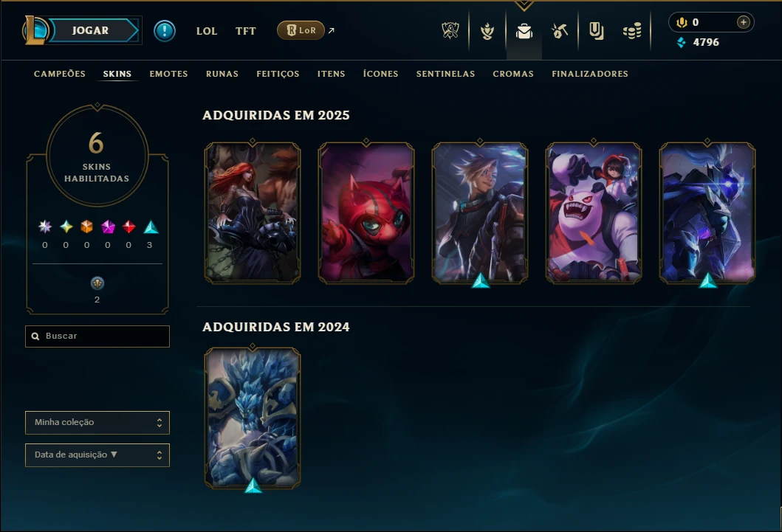
Task: Open the crafting hammer loot icon
Action: point(560,31)
